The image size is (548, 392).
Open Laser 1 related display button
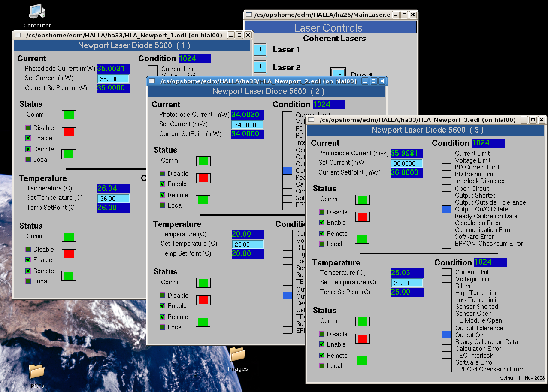pyautogui.click(x=260, y=50)
